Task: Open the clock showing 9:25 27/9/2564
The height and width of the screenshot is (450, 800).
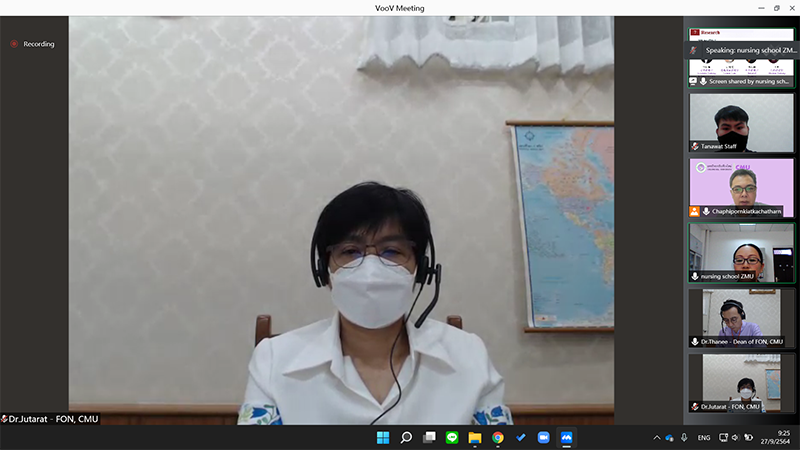Action: pyautogui.click(x=776, y=438)
